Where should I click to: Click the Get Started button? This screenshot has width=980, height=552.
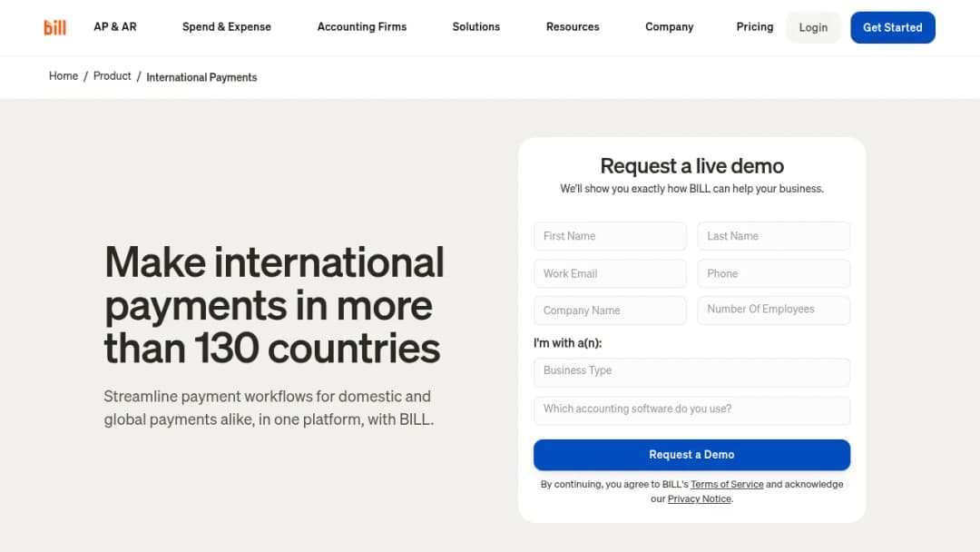893,27
